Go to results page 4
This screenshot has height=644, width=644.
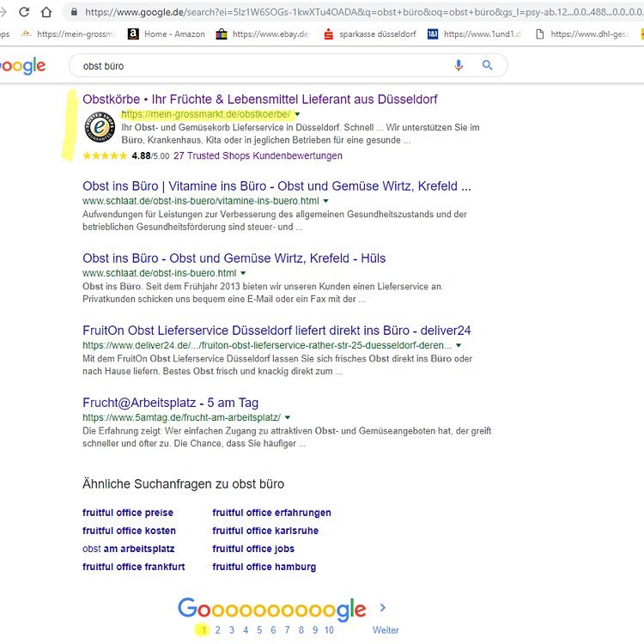tap(246, 630)
